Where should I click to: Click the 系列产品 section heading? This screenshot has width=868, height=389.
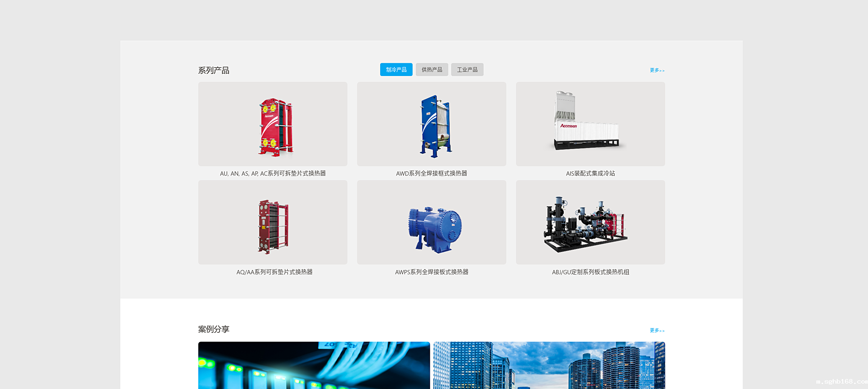[213, 71]
